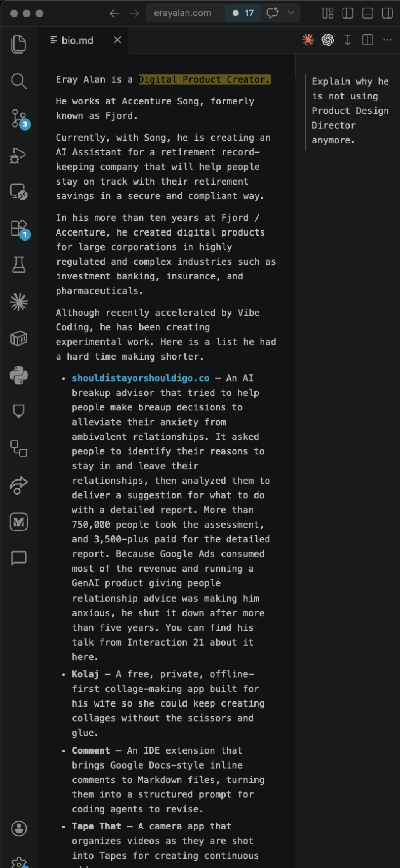Expand the chat dropdown chevron in title bar
Viewport: 400px width, 868px height.
(x=291, y=13)
